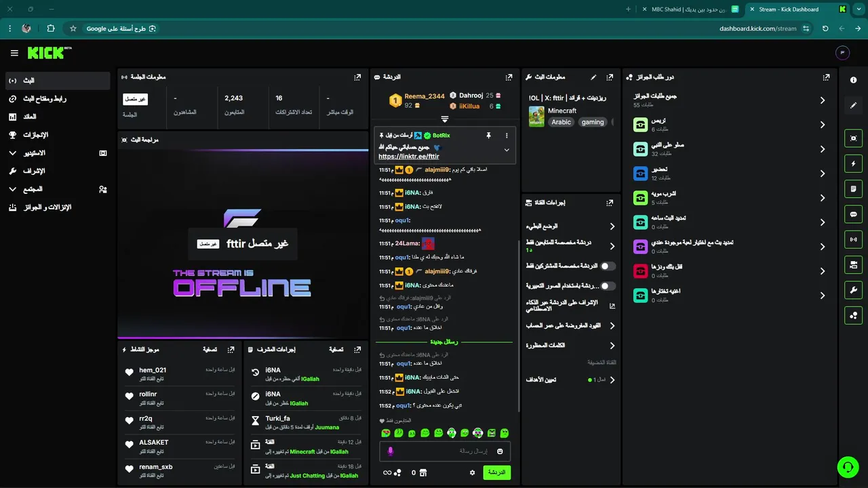Screen dimensions: 868x488
Task: Open stream URL and key sidebar item
Action: tap(57, 99)
